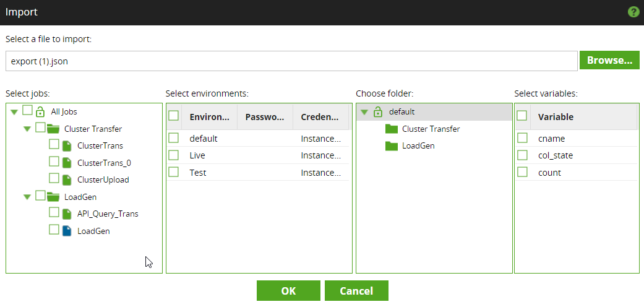Click the ClusterTrans_0 job label
Viewport: 644px width, 307px height.
click(x=105, y=163)
